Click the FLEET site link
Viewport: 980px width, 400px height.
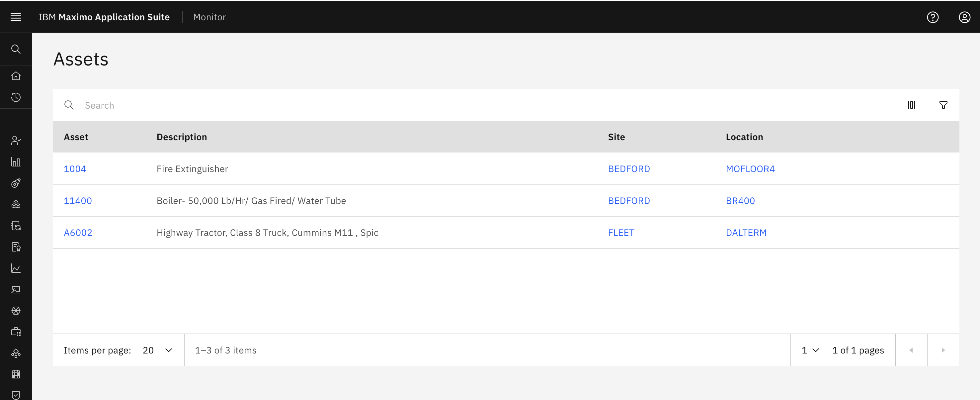pos(621,233)
